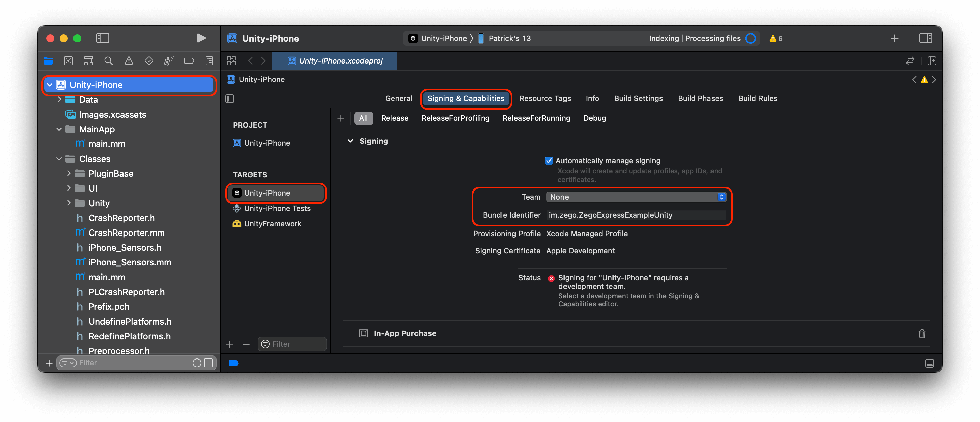Open the Breakpoint navigator icon
Image resolution: width=980 pixels, height=422 pixels.
[x=189, y=61]
